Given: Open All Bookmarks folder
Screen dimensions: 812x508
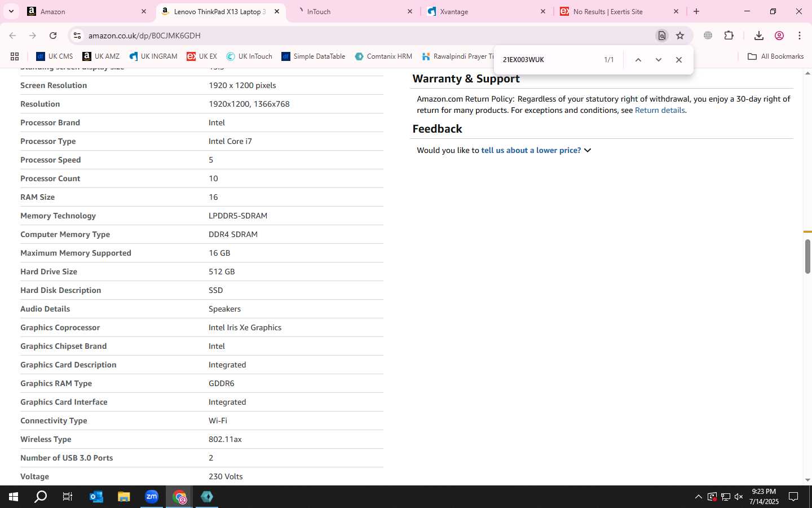Looking at the screenshot, I should (x=775, y=56).
